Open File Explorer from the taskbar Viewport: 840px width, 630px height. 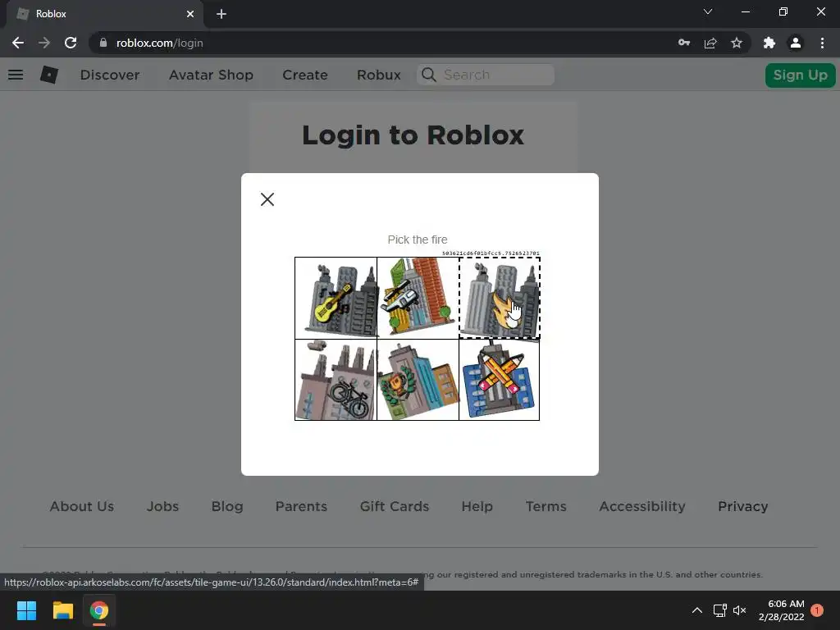coord(62,610)
